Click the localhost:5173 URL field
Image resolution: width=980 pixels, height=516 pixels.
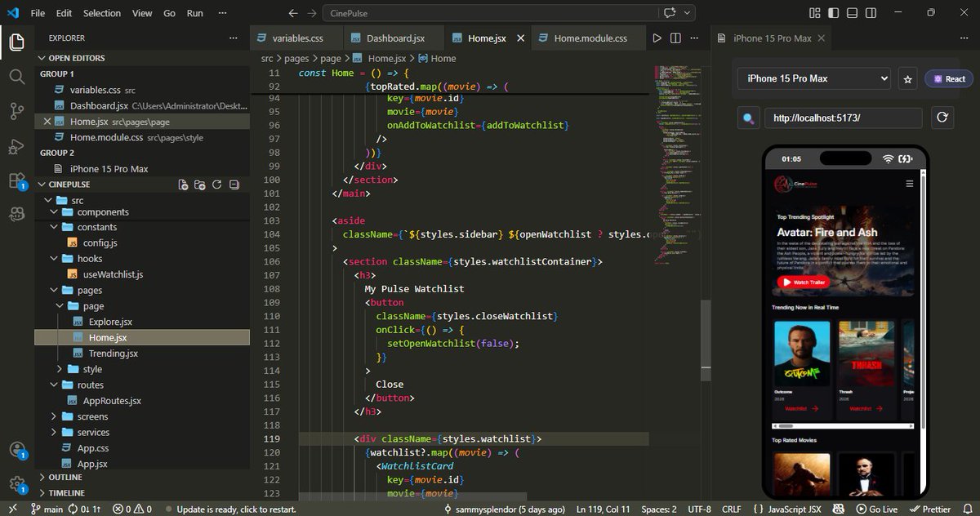click(843, 118)
